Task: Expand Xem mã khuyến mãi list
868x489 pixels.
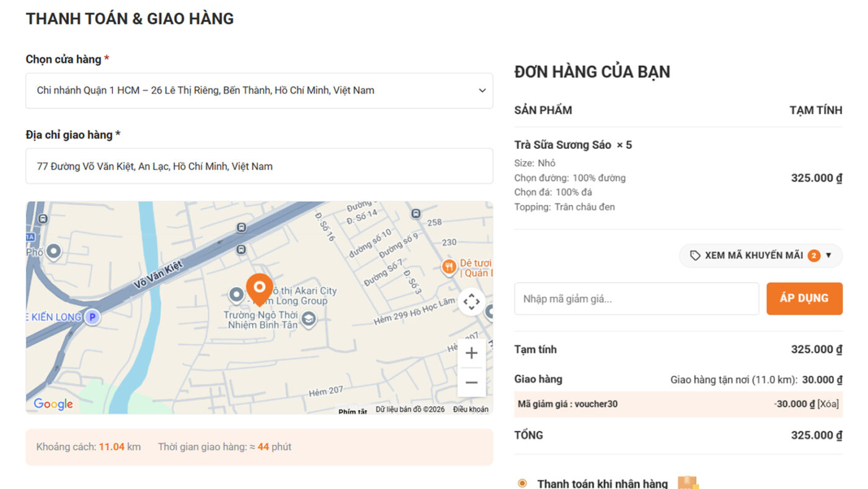Action: click(760, 256)
